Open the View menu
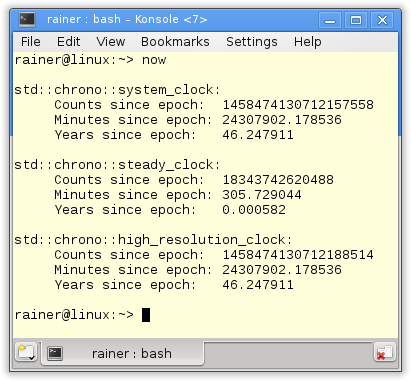This screenshot has height=381, width=411. (x=111, y=42)
